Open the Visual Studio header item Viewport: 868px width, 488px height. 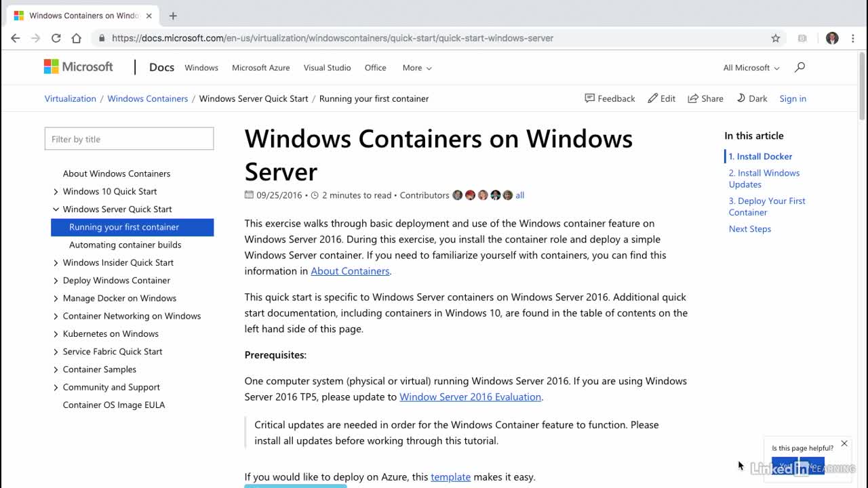[x=327, y=68]
